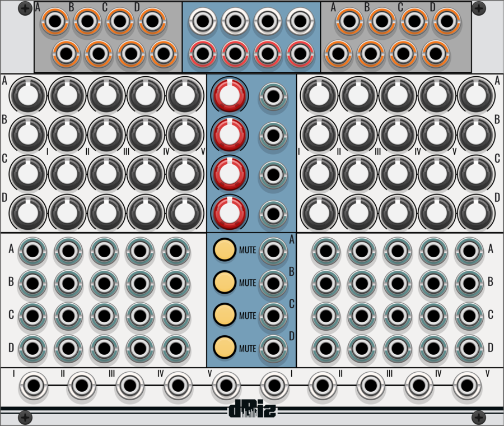
Task: Mute channel B with its yellow button
Action: tap(225, 283)
